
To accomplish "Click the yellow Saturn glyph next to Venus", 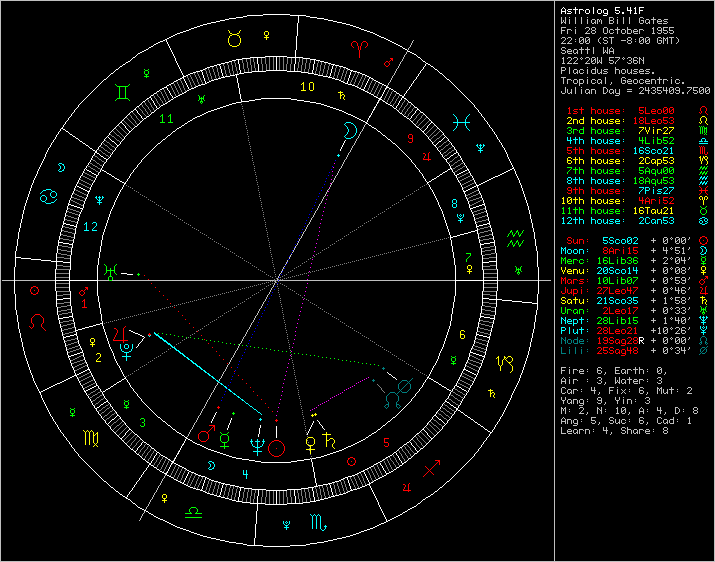I will pyautogui.click(x=330, y=441).
